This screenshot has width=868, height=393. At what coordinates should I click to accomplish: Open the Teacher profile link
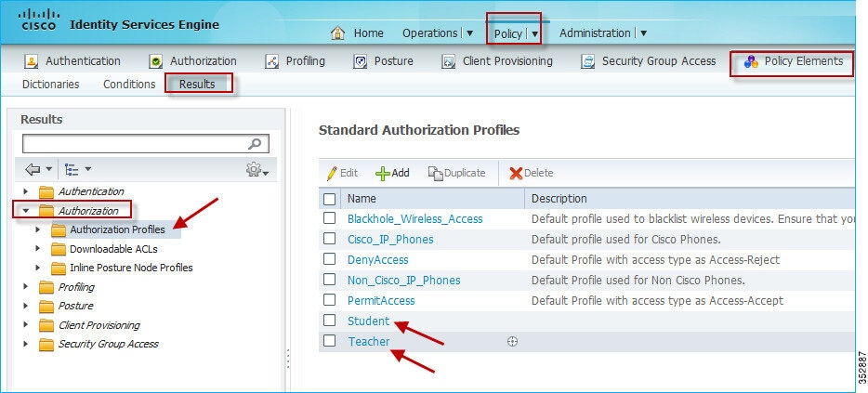pos(369,342)
